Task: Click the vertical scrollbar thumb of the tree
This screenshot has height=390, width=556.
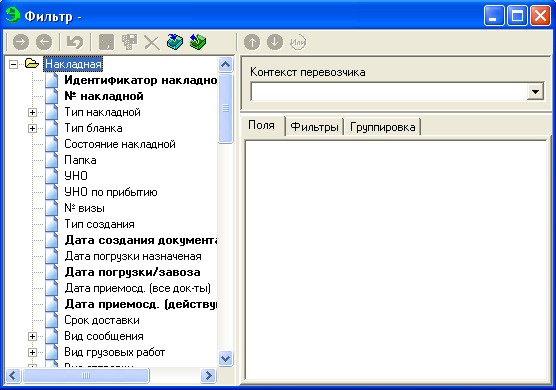Action: pyautogui.click(x=226, y=108)
